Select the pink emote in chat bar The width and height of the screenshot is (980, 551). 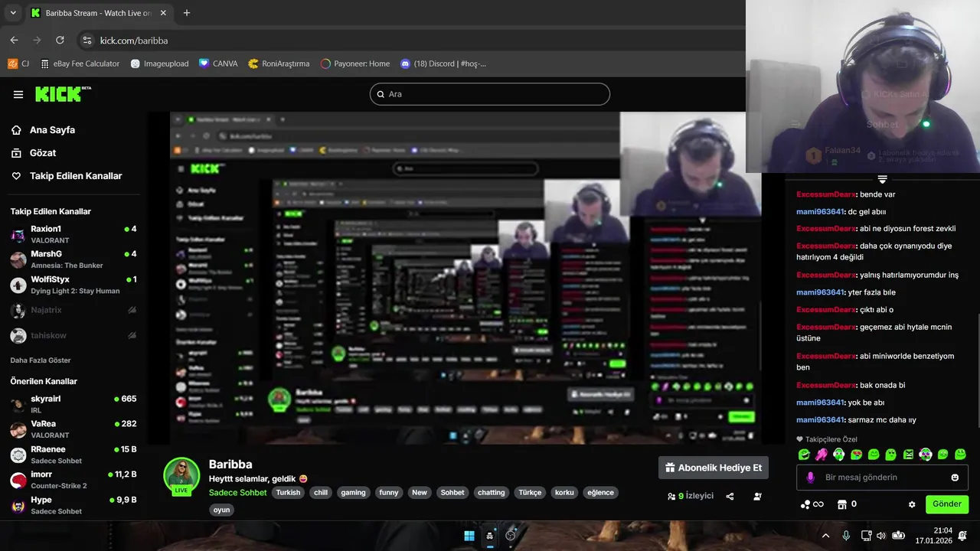click(x=822, y=455)
